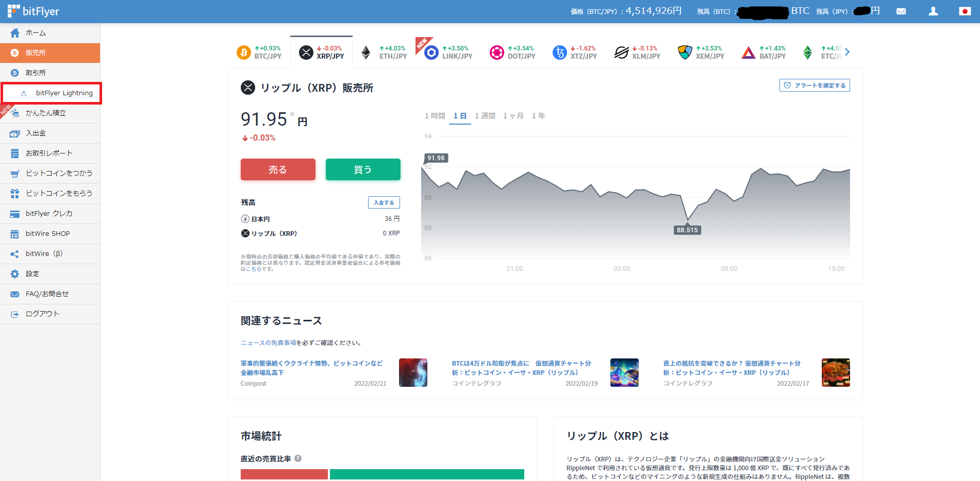
Task: Click the bitFlyer logo
Action: click(x=34, y=11)
